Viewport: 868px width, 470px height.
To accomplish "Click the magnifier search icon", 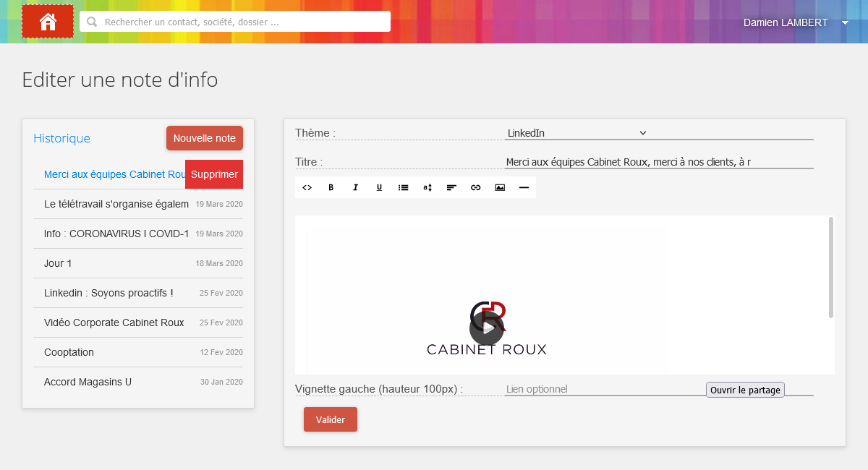I will [x=92, y=22].
